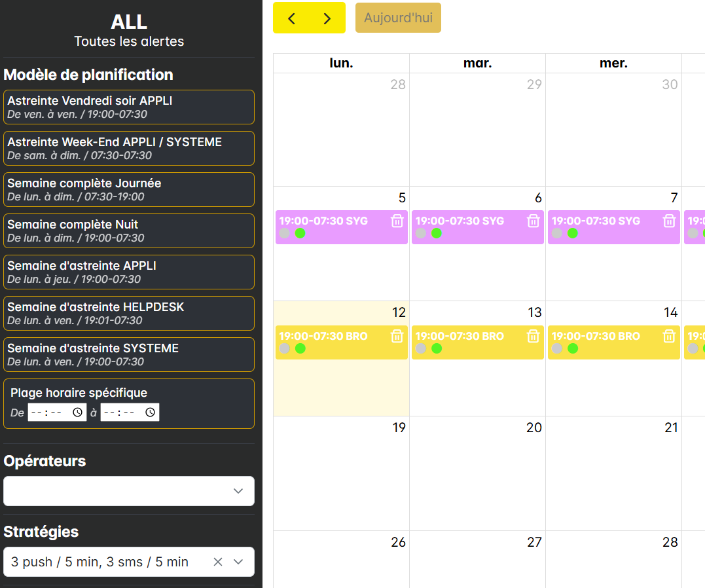Go to the next month with right arrow
This screenshot has width=705, height=588.
pyautogui.click(x=327, y=18)
